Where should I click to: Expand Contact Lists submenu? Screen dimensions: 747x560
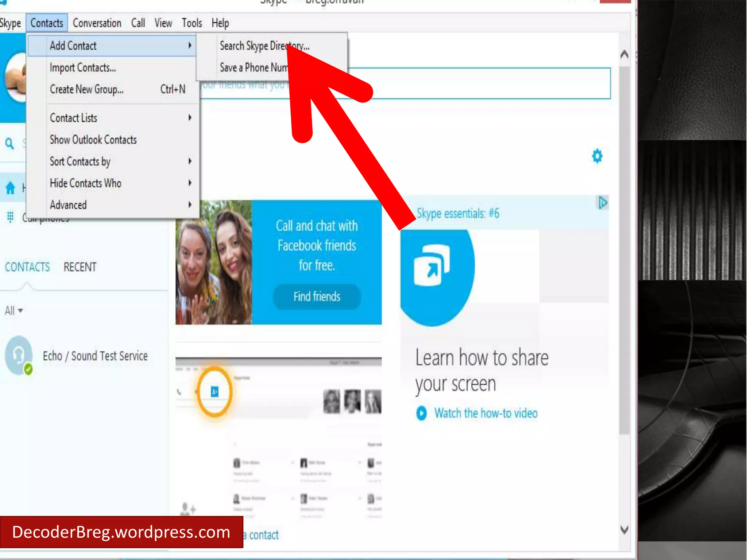click(120, 118)
